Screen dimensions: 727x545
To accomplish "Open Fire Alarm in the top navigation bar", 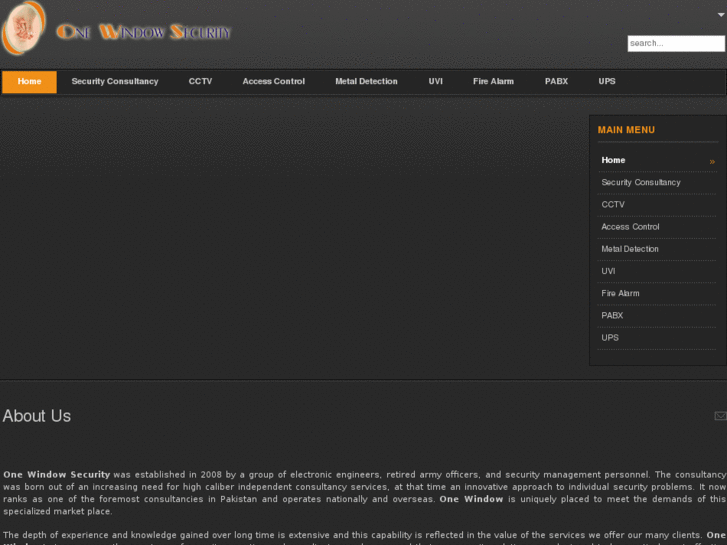I will 493,82.
